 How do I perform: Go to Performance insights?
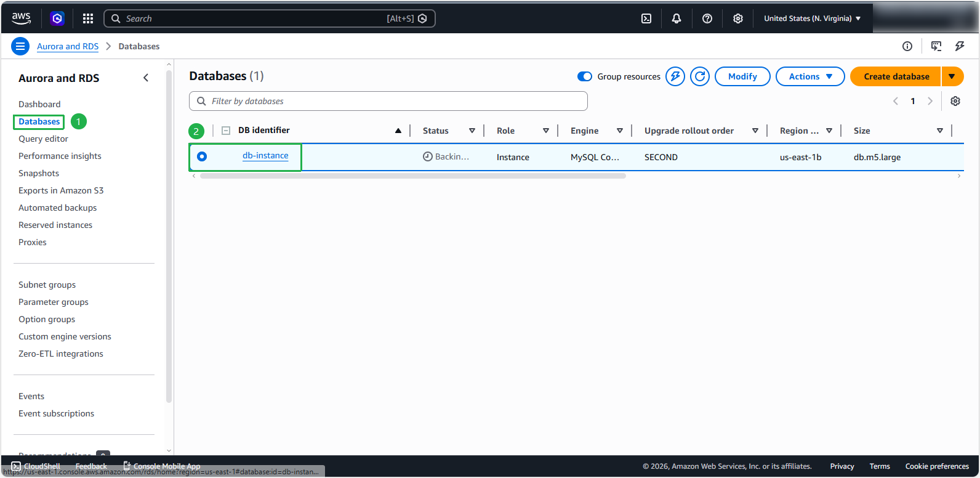point(60,156)
